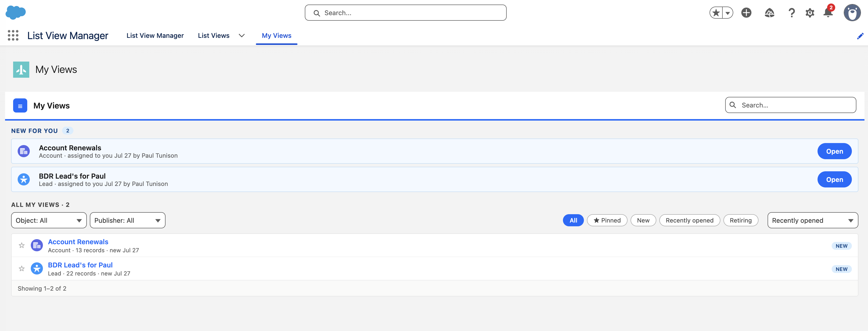This screenshot has width=868, height=331.
Task: Click 'Account · assigned to you Jul 27 by Paul Tunison'
Action: [108, 155]
